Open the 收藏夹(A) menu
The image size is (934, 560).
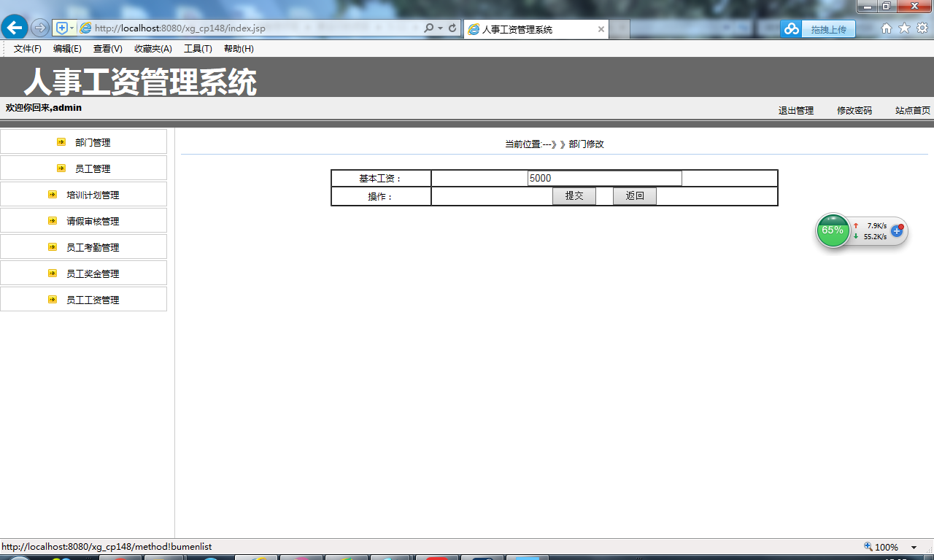pyautogui.click(x=153, y=49)
